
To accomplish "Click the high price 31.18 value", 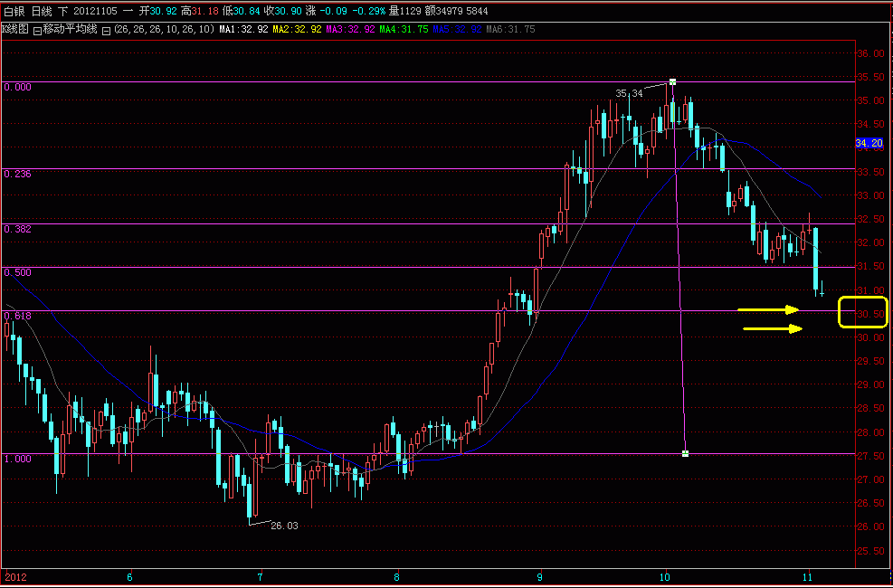I will [207, 12].
